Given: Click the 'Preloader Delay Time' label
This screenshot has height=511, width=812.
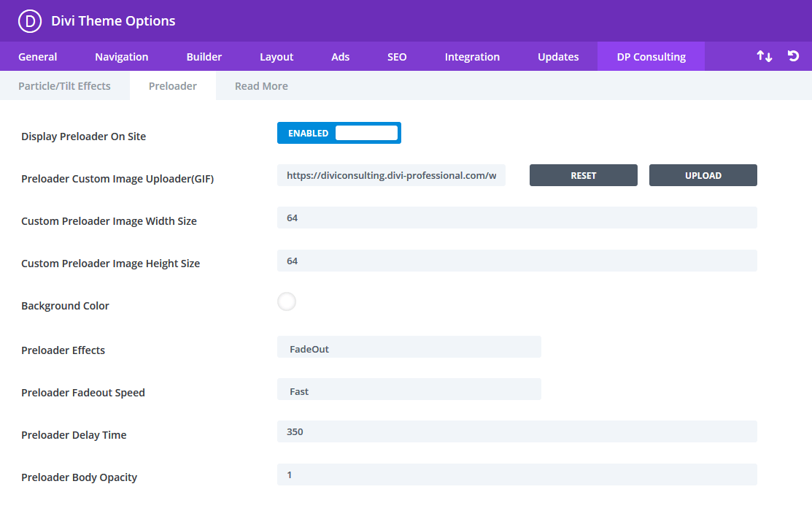Looking at the screenshot, I should (x=74, y=435).
